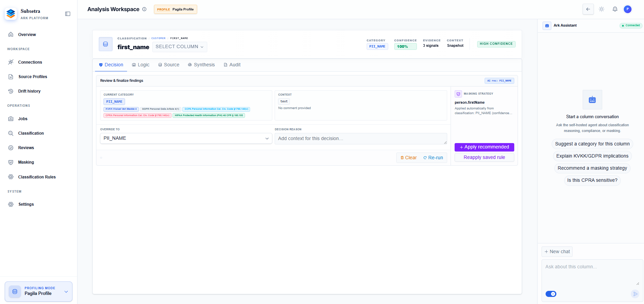Switch to the Source tab
The width and height of the screenshot is (644, 304).
(169, 65)
